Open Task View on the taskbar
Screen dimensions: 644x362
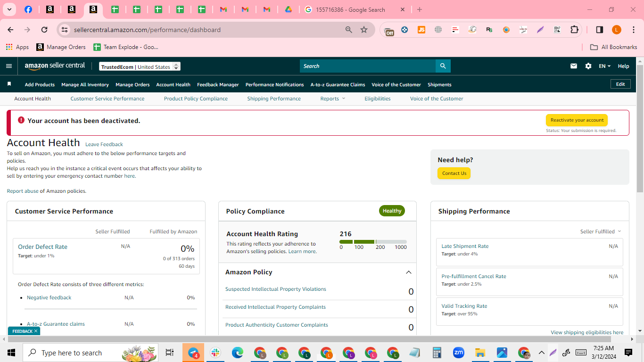(170, 353)
